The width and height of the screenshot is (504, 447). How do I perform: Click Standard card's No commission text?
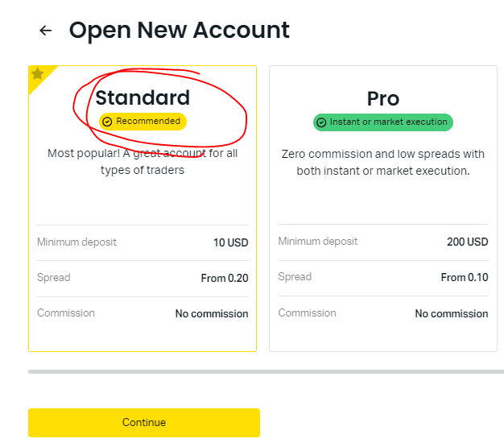[x=212, y=314]
